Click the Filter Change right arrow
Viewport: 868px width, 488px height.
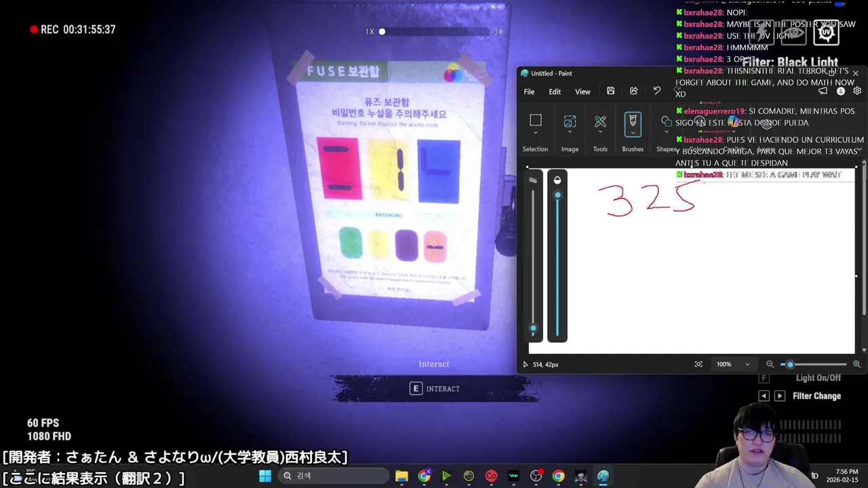[779, 396]
